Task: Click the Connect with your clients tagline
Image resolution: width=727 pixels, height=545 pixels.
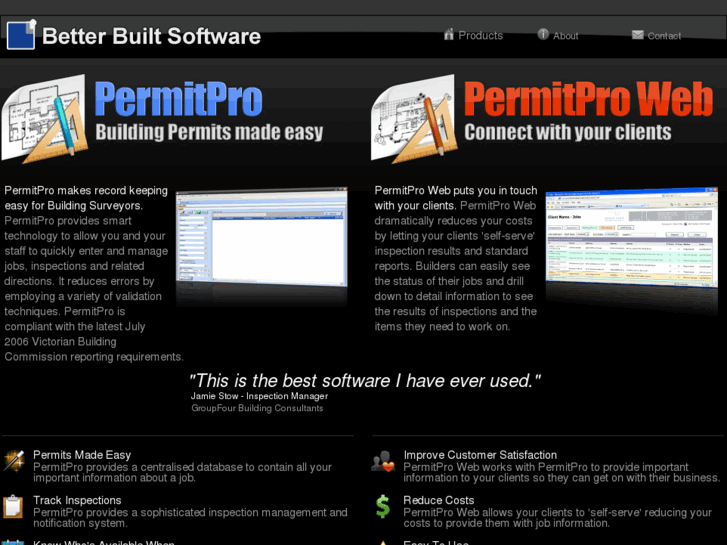Action: [568, 132]
